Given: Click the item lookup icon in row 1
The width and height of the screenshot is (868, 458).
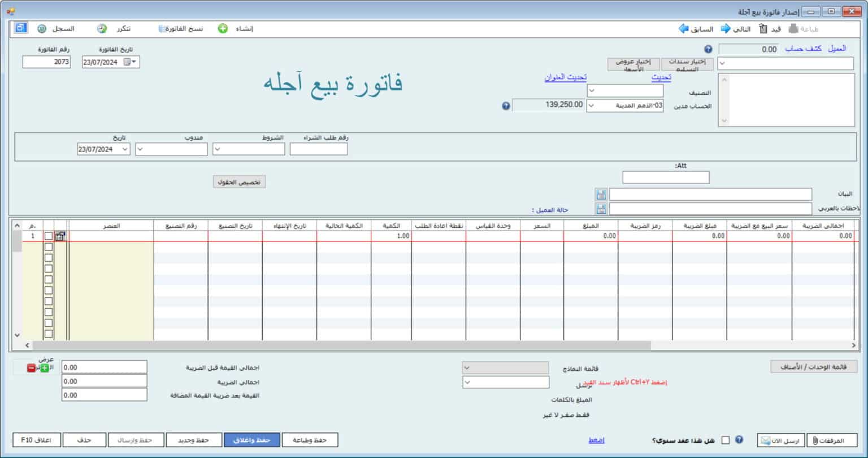Looking at the screenshot, I should click(x=60, y=236).
